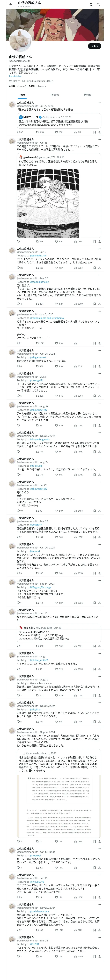Reply to the Jul 31, 2024 post
This screenshot has height=980, width=110.
[20, 132]
